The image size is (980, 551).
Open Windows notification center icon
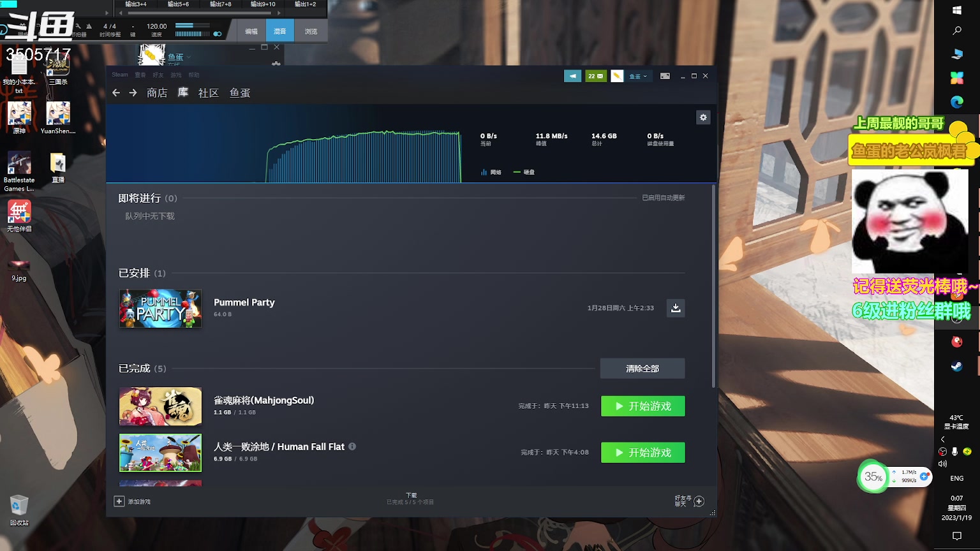coord(956,536)
